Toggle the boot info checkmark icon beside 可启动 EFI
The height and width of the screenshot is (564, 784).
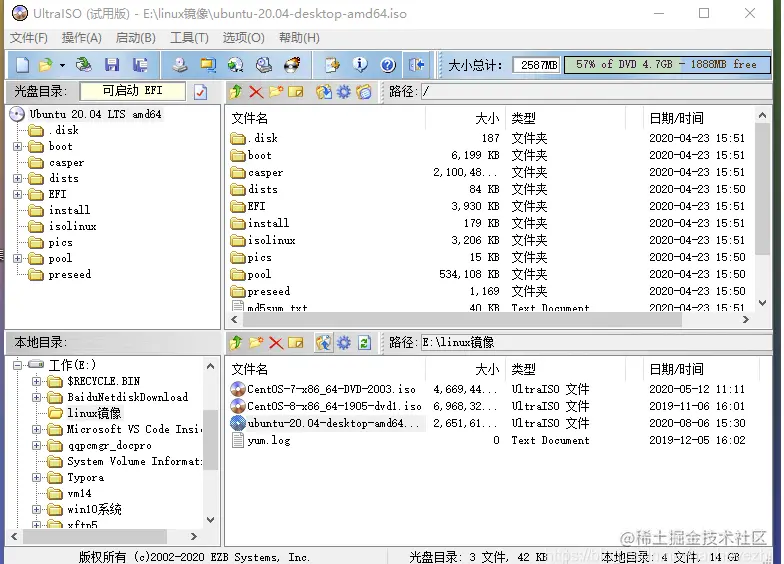coord(200,92)
